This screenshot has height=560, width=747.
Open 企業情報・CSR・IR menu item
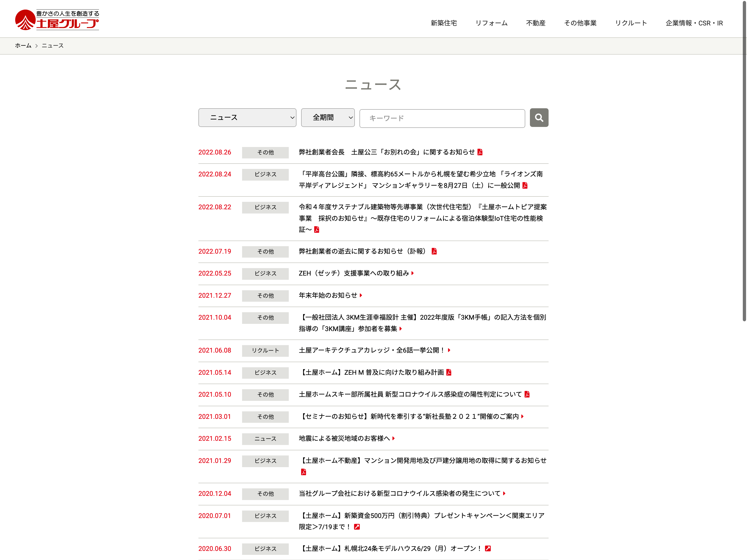694,23
